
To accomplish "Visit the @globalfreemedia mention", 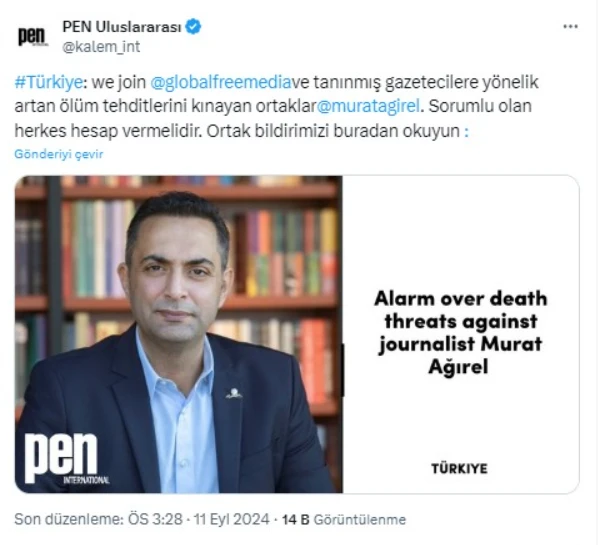I will pos(221,82).
